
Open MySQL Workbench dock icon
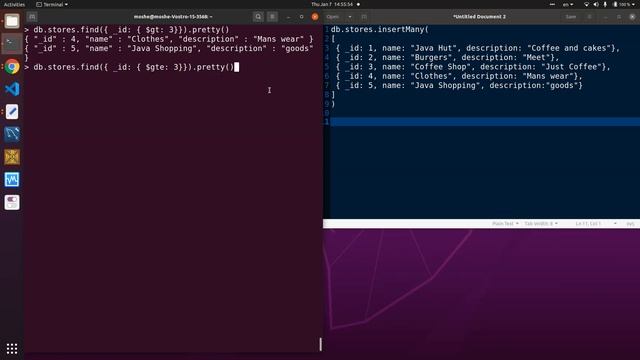12,134
